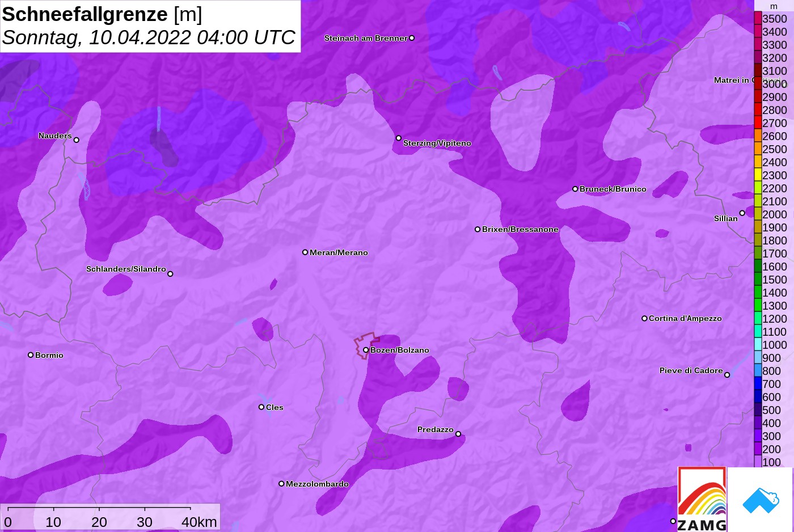
Task: Pick the 100 m legend swatch
Action: coord(758,462)
